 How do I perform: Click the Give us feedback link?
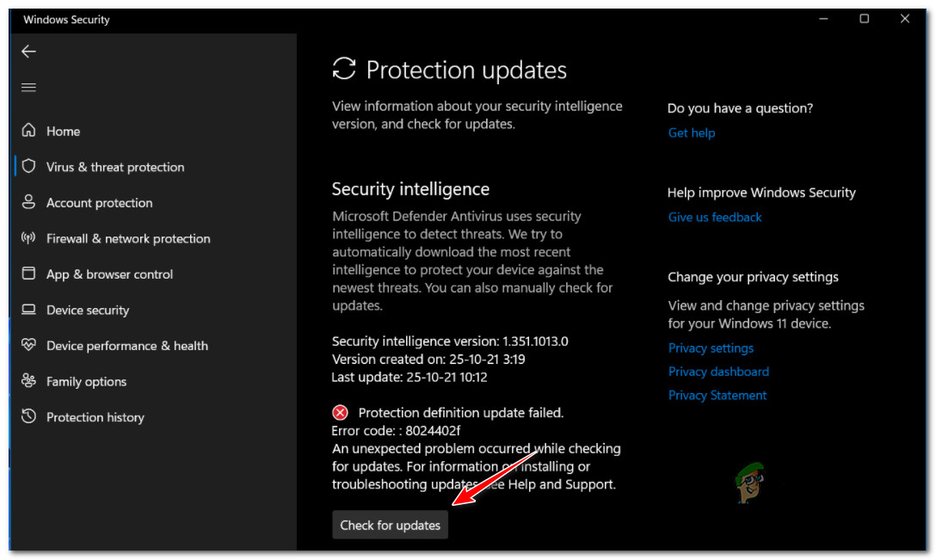[x=715, y=217]
